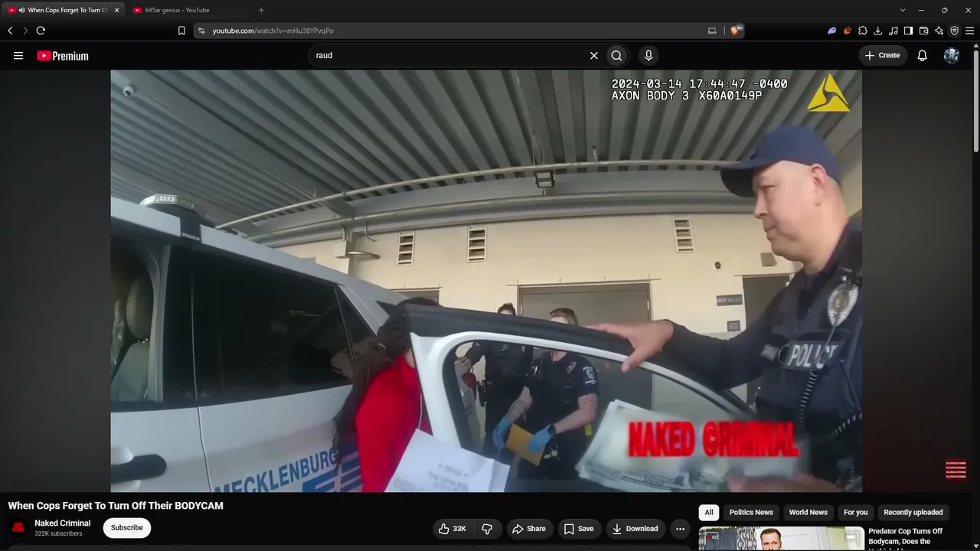The height and width of the screenshot is (551, 980).
Task: Open the Extensions puzzle menu
Action: coord(863,31)
